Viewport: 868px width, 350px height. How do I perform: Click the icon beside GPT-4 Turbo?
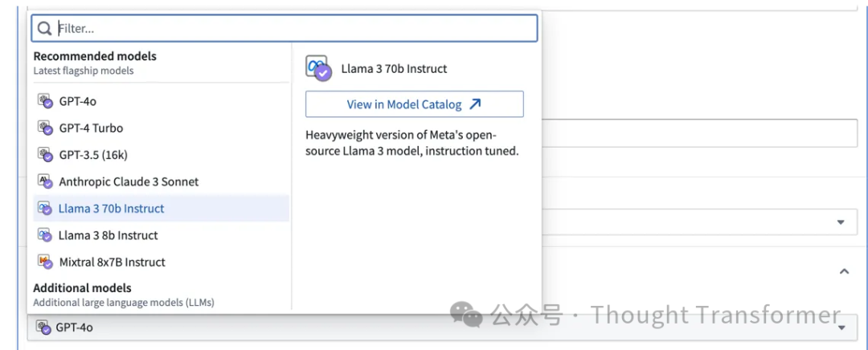[45, 128]
